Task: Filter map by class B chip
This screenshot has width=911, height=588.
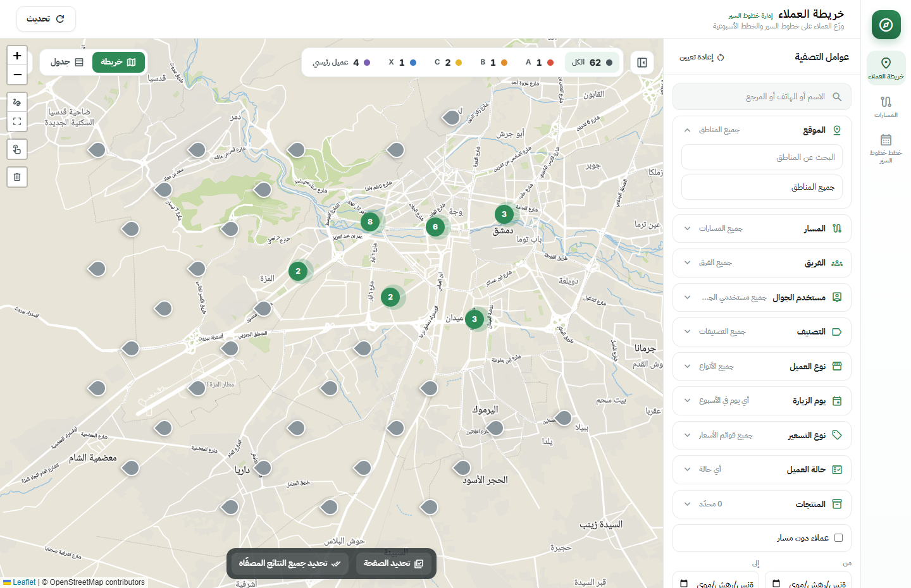Action: (x=494, y=63)
